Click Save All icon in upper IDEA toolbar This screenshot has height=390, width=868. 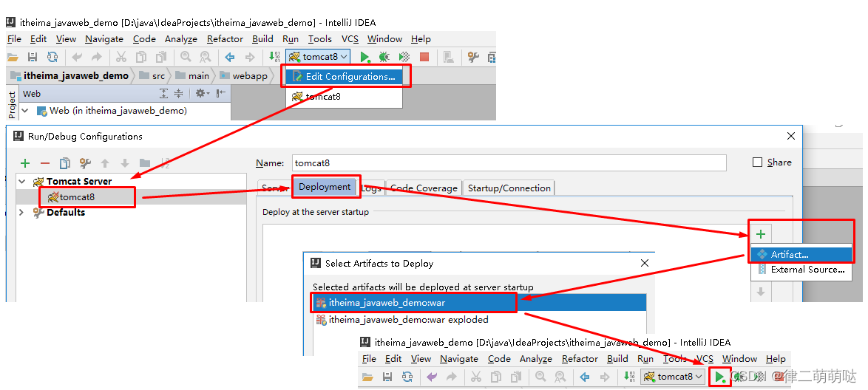(x=32, y=56)
